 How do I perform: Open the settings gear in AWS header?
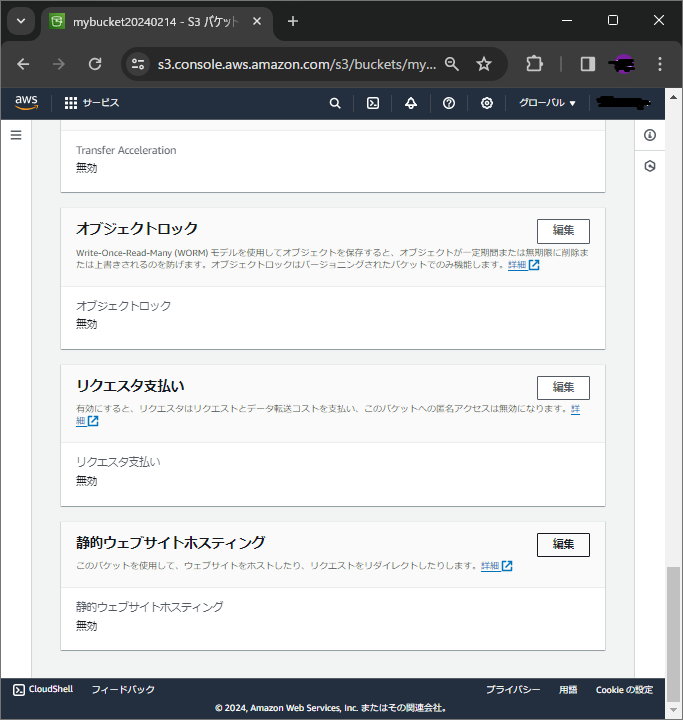[487, 103]
